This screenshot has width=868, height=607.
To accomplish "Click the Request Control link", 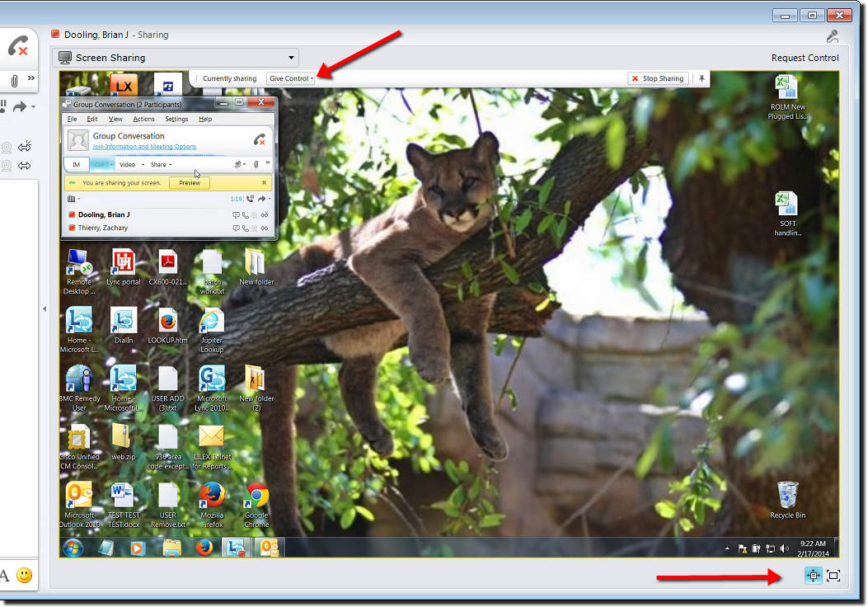I will coord(805,58).
